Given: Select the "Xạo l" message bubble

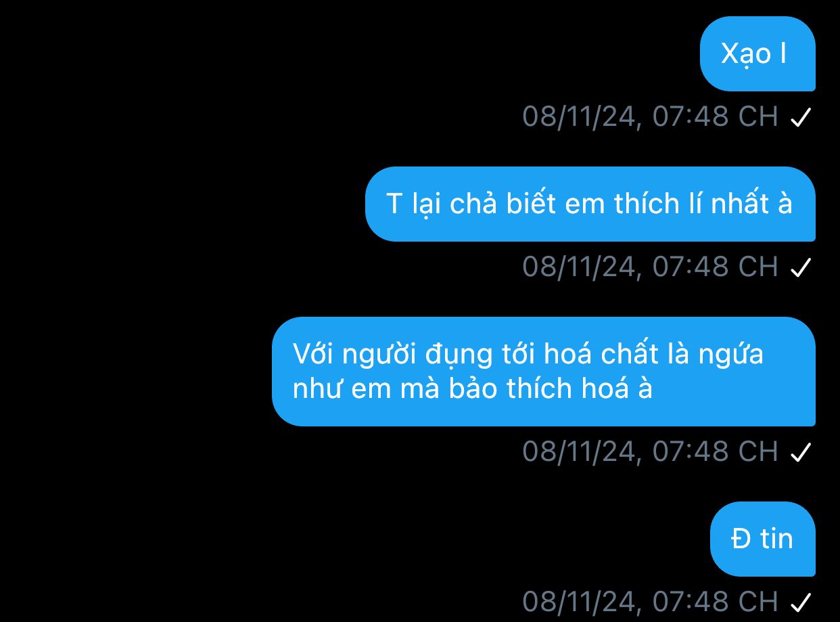Looking at the screenshot, I should (x=757, y=54).
